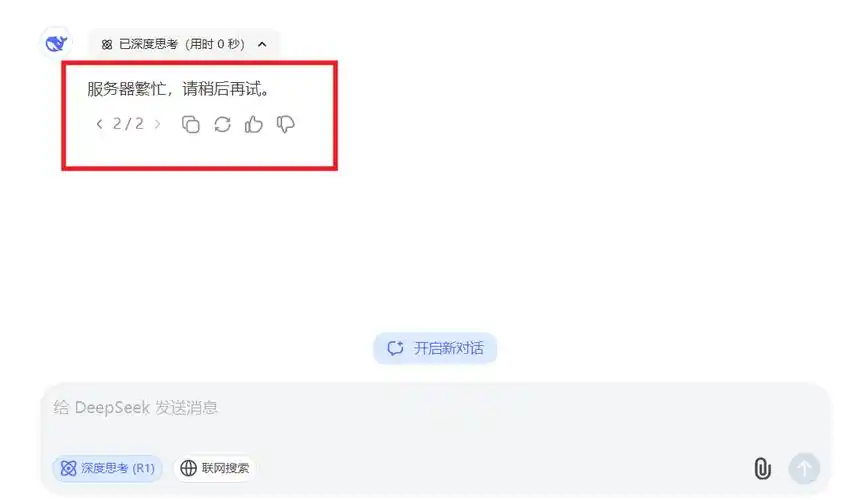Mark the response with thumbs down
852x500 pixels.
pyautogui.click(x=286, y=124)
